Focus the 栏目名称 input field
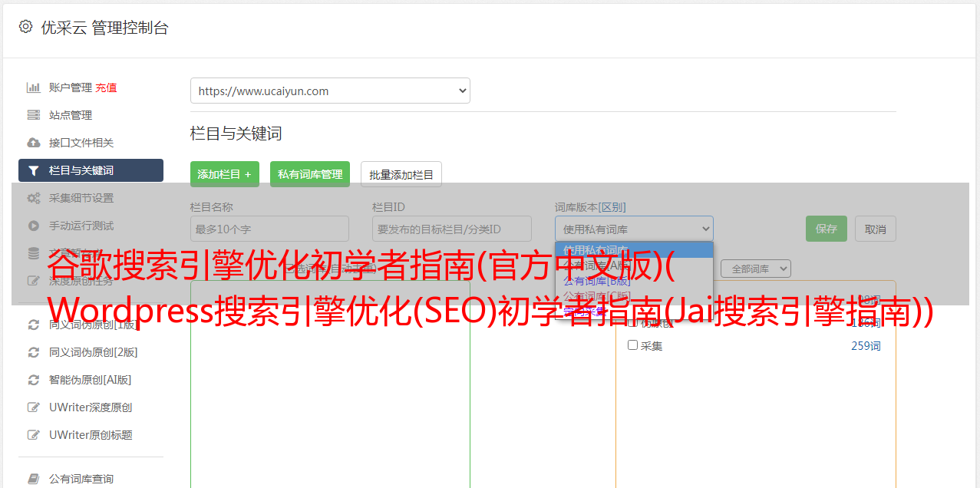This screenshot has width=980, height=488. tap(269, 229)
